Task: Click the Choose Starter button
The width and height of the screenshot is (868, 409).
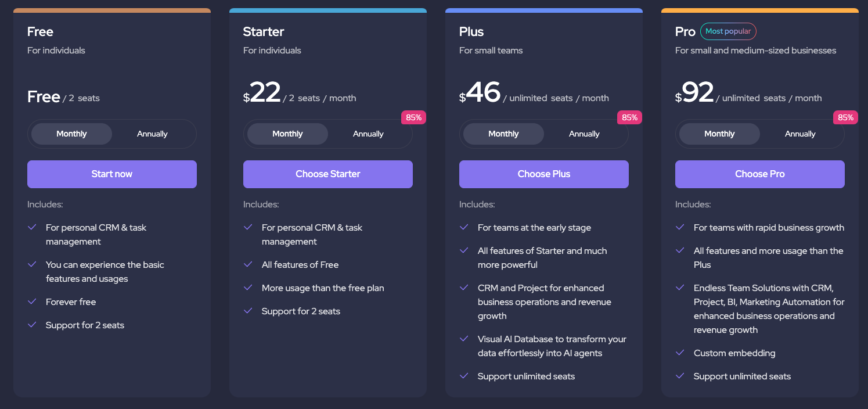Action: (327, 174)
